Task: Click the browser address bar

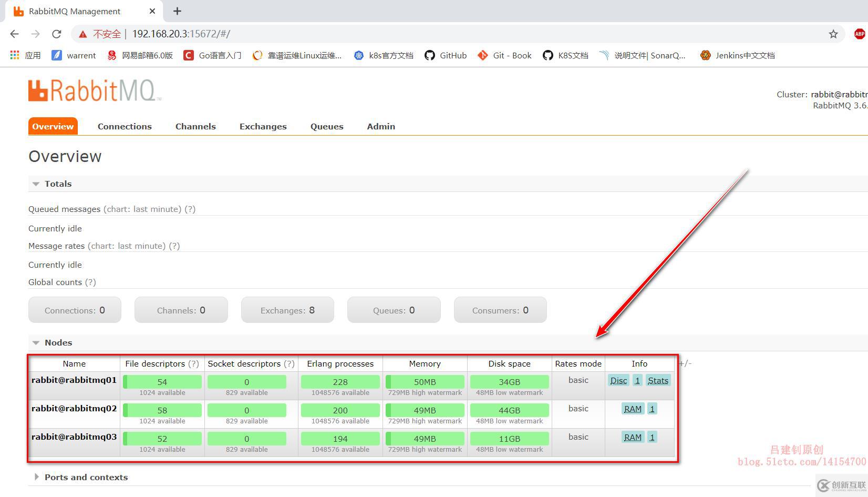Action: click(x=420, y=34)
